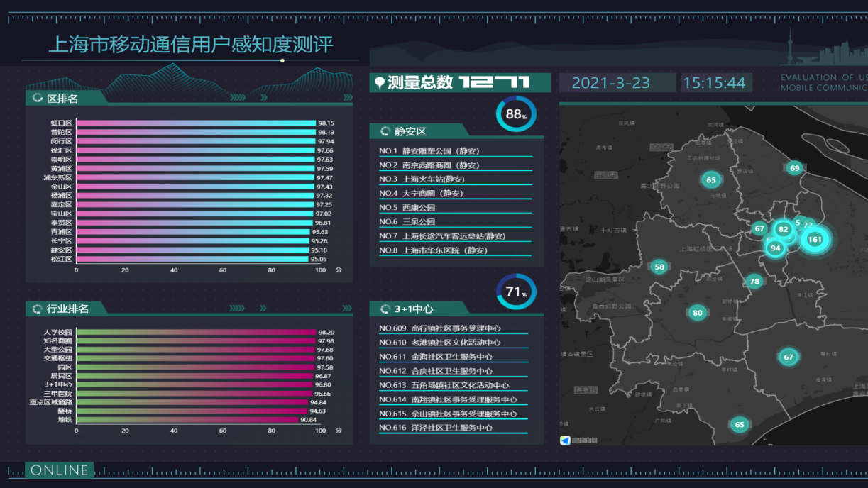Click the 88% circular progress gauge
This screenshot has width=868, height=488.
(515, 113)
